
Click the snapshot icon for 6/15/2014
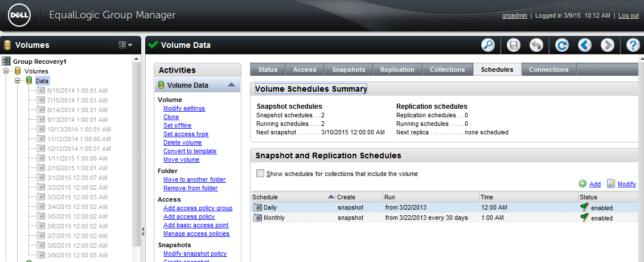(x=40, y=91)
